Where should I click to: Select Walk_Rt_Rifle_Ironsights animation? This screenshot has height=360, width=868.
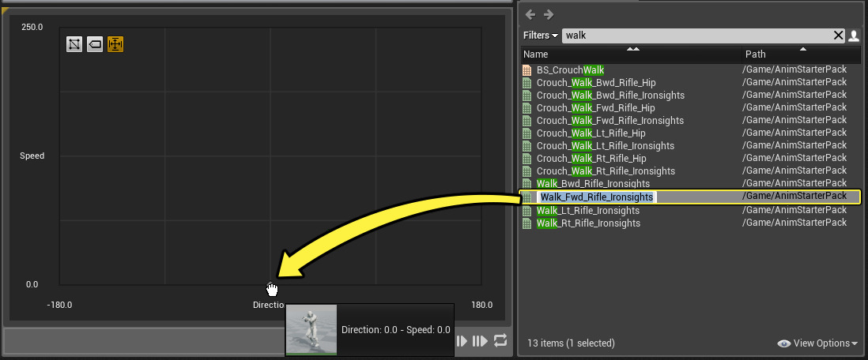pyautogui.click(x=588, y=223)
